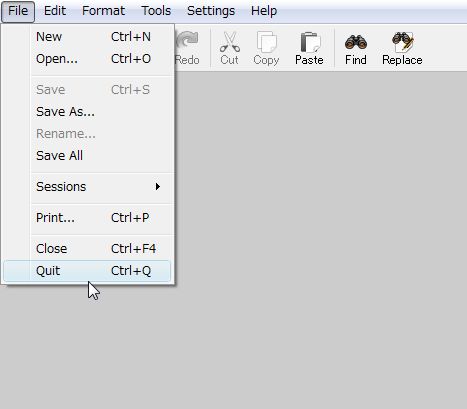Choose Quit from the File menu
This screenshot has height=409, width=467.
click(x=87, y=271)
